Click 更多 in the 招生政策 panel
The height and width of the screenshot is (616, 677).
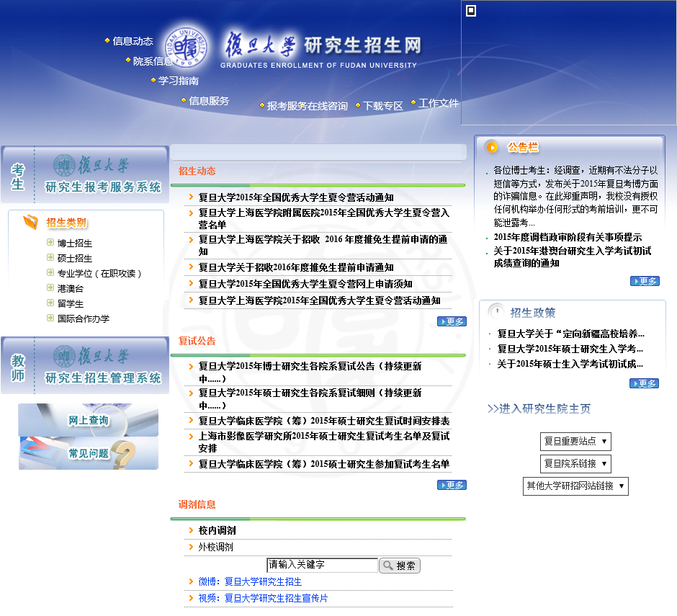pos(644,383)
